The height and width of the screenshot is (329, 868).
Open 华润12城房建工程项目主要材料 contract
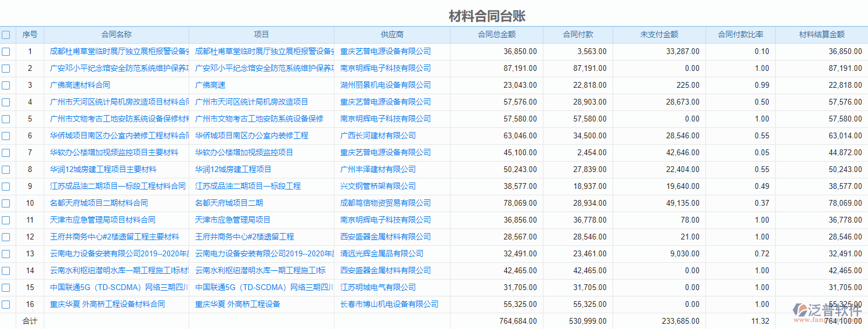pos(103,170)
